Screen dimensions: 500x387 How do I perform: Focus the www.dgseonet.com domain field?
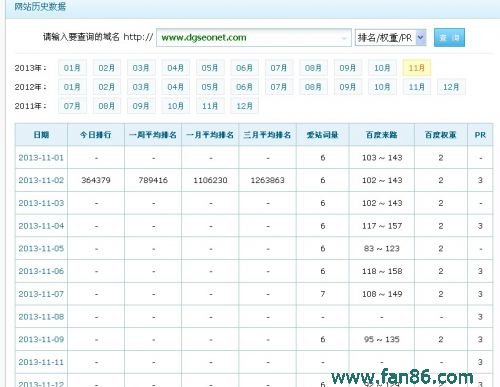(253, 38)
